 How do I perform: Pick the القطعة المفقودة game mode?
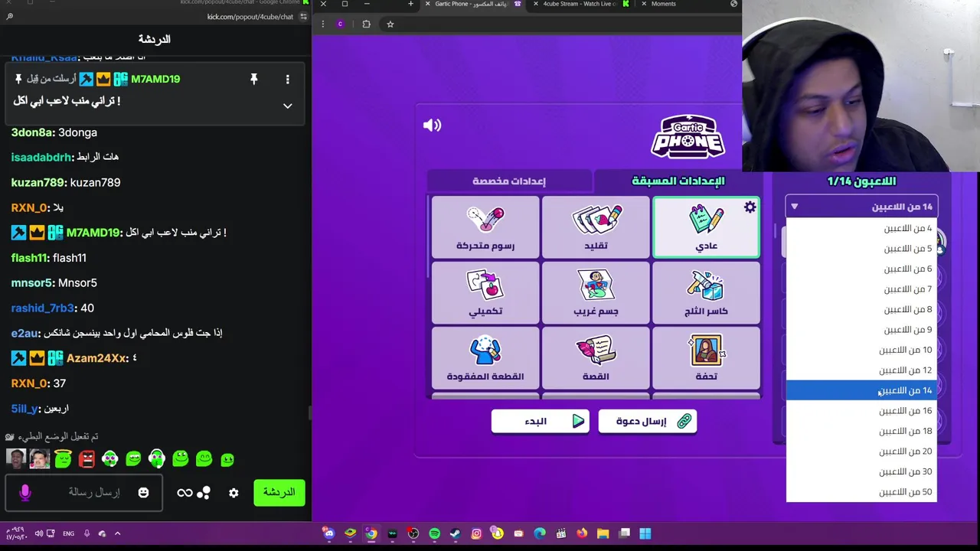485,358
